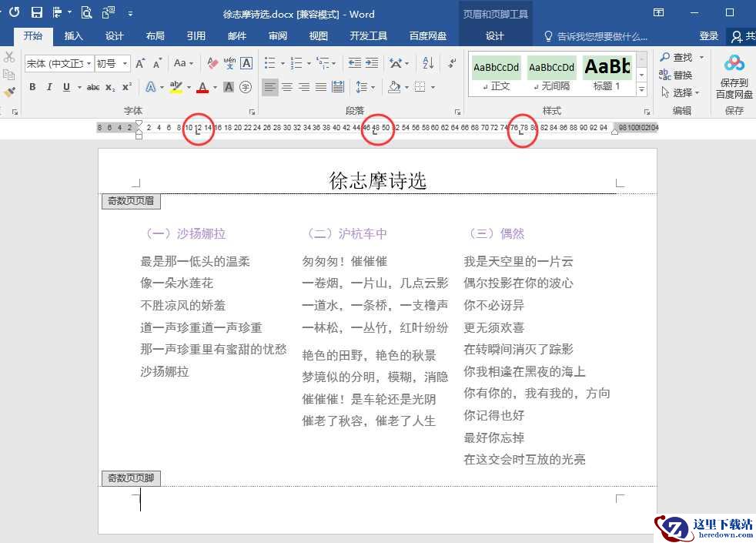
Task: Toggle strikethrough text formatting
Action: (93, 87)
